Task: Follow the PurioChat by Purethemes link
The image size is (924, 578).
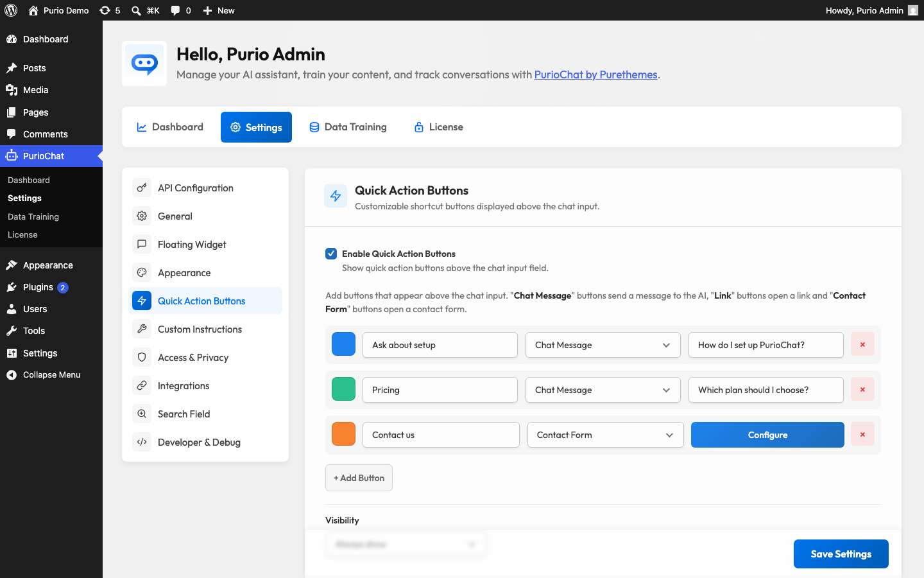Action: [x=595, y=74]
